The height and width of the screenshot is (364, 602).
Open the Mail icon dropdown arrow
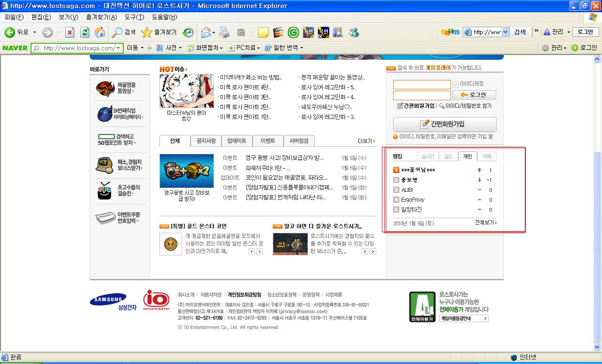tap(214, 32)
